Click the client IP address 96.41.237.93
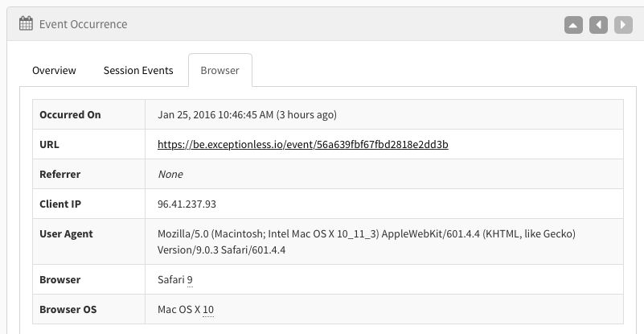 pyautogui.click(x=187, y=204)
